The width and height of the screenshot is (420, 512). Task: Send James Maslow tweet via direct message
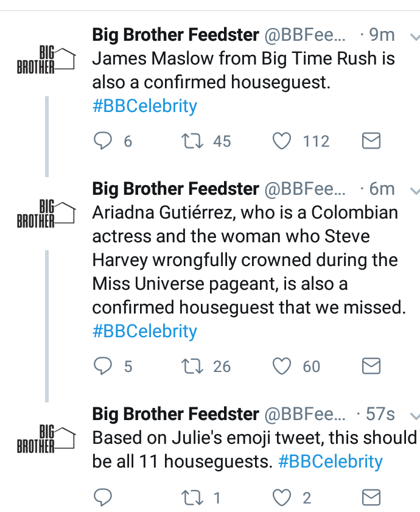371,141
